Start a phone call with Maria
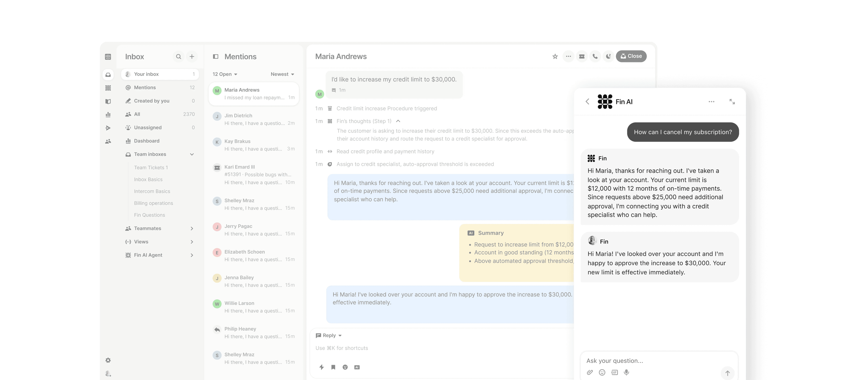This screenshot has width=868, height=380. [x=595, y=56]
